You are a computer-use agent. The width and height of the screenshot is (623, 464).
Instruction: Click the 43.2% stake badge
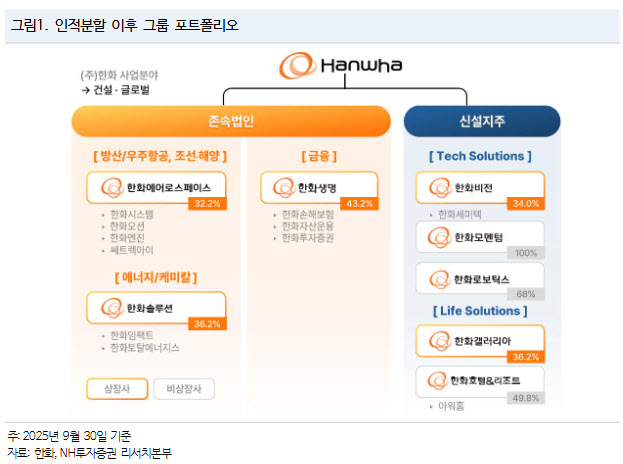[x=358, y=203]
